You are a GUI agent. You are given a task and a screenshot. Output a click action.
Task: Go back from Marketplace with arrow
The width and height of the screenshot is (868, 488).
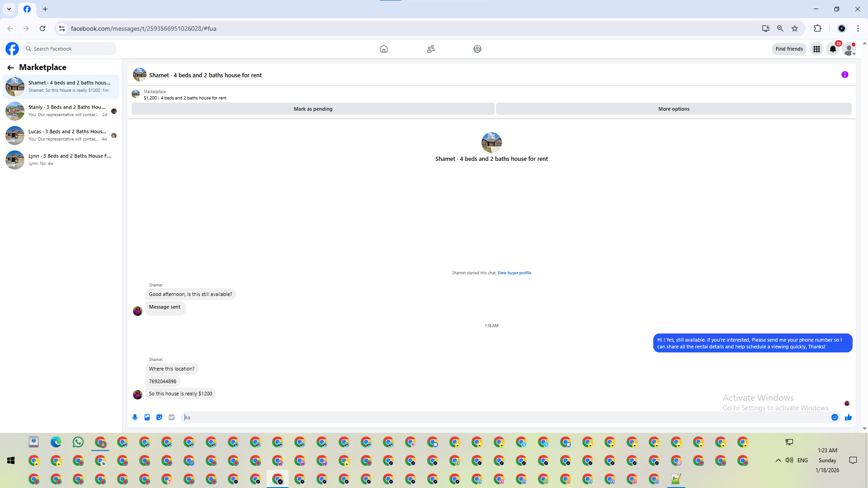pyautogui.click(x=10, y=67)
